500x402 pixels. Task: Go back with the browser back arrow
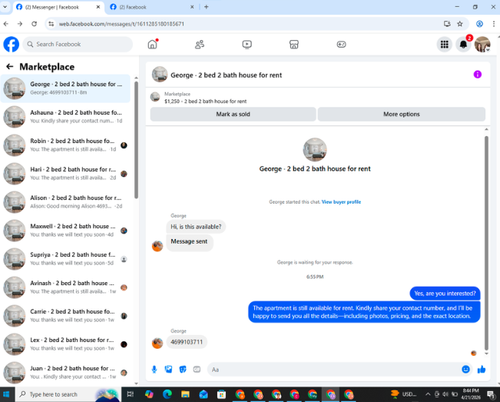click(6, 24)
